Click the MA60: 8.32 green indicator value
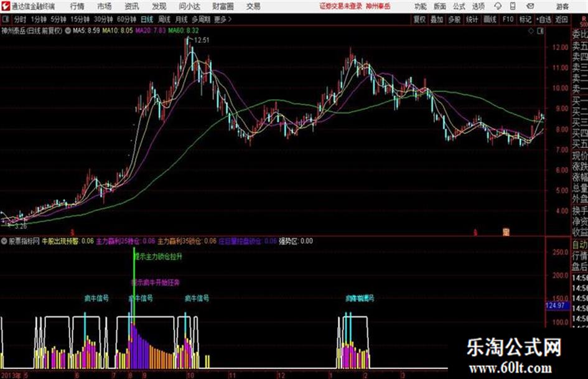Viewport: 588px width, 379px height. [x=184, y=30]
